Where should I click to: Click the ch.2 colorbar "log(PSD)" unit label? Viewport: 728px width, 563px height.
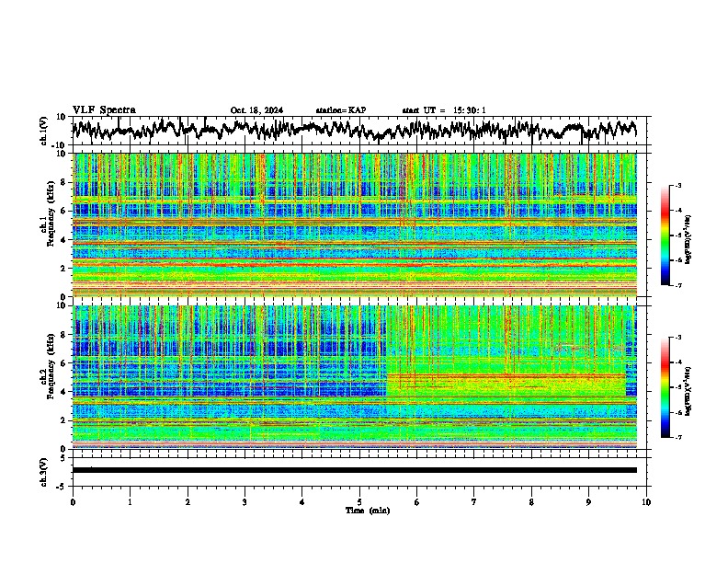[688, 392]
